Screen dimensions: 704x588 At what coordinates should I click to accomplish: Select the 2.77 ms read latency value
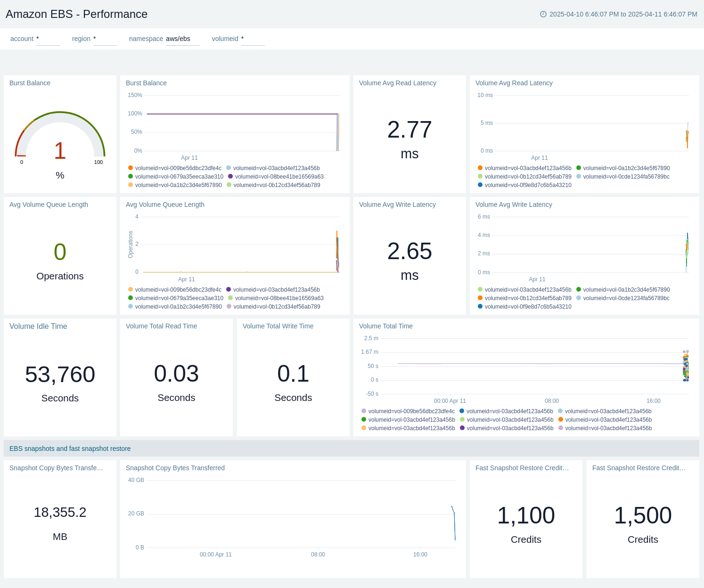click(x=409, y=130)
